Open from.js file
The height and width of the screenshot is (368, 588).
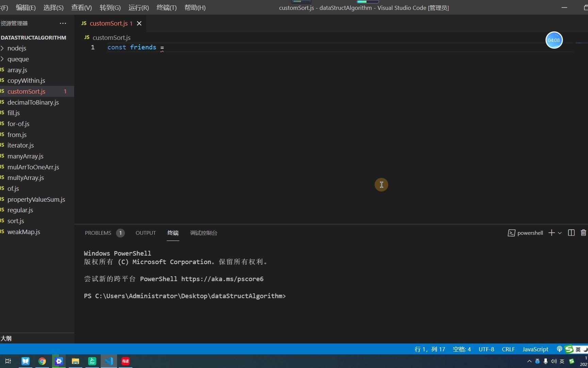click(37, 135)
